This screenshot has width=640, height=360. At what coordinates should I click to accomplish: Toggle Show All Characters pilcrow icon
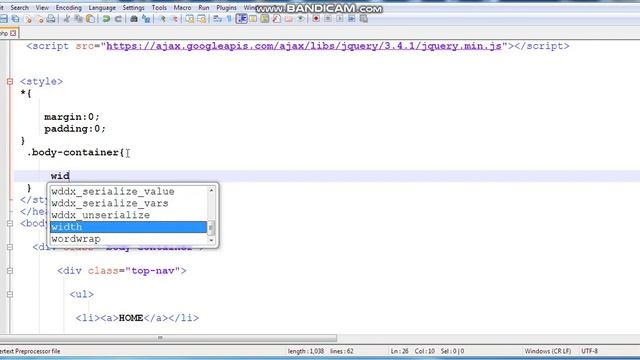coord(229,19)
